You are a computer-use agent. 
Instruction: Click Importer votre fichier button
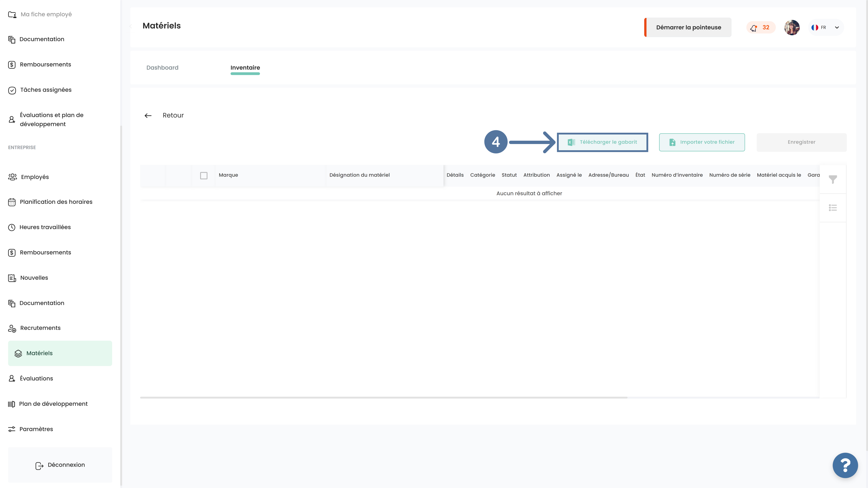[x=702, y=142]
